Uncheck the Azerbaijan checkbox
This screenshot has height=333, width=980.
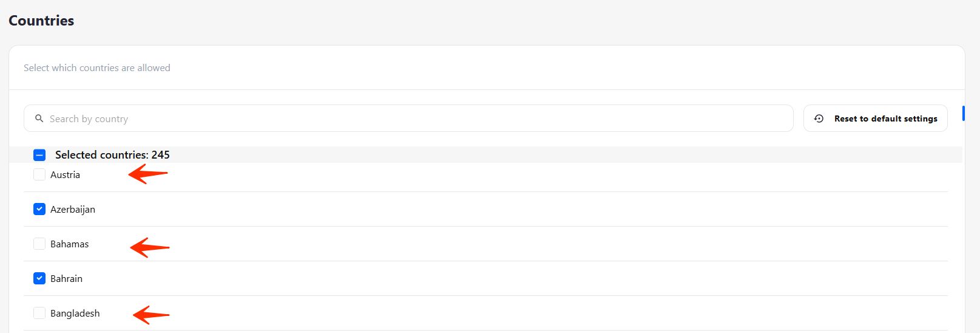(x=39, y=209)
